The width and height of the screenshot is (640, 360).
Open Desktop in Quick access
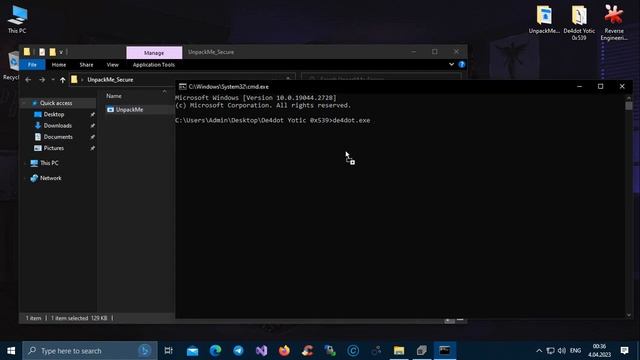pyautogui.click(x=54, y=114)
